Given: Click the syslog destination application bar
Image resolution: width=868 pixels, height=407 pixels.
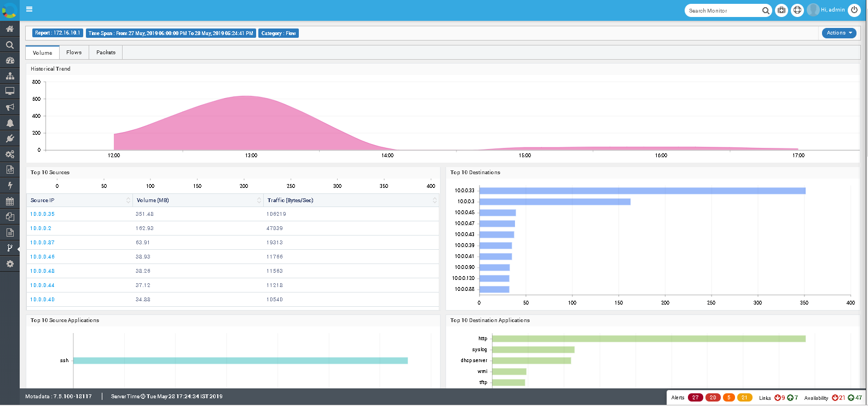Looking at the screenshot, I should click(x=534, y=349).
